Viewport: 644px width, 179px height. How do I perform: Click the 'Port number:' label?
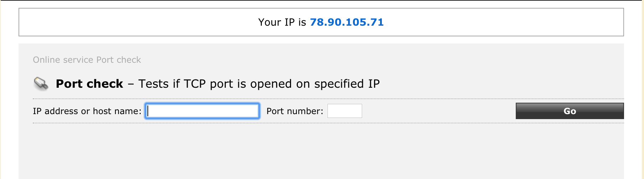(x=295, y=111)
